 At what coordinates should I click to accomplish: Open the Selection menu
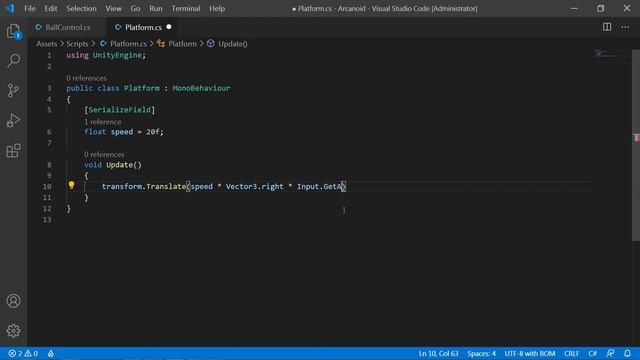(81, 8)
